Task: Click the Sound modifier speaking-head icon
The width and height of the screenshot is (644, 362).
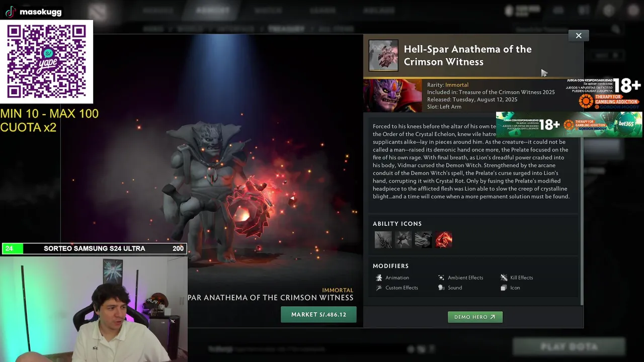Action: [x=441, y=288]
